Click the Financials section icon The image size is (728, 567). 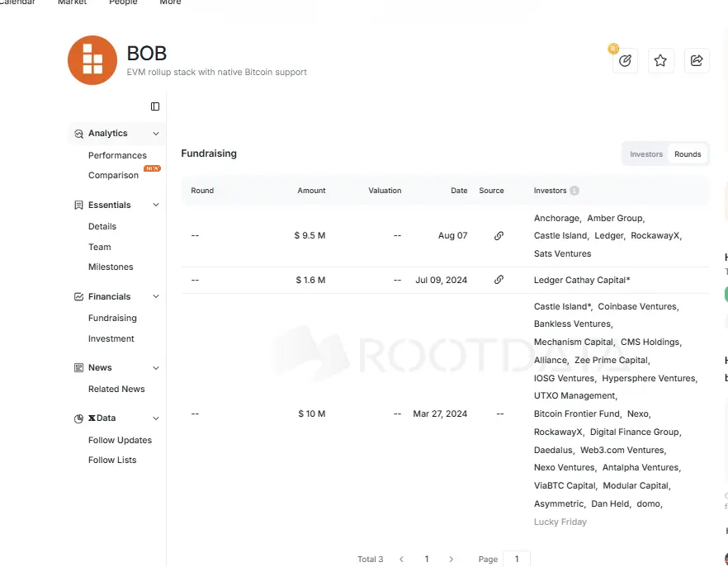79,297
